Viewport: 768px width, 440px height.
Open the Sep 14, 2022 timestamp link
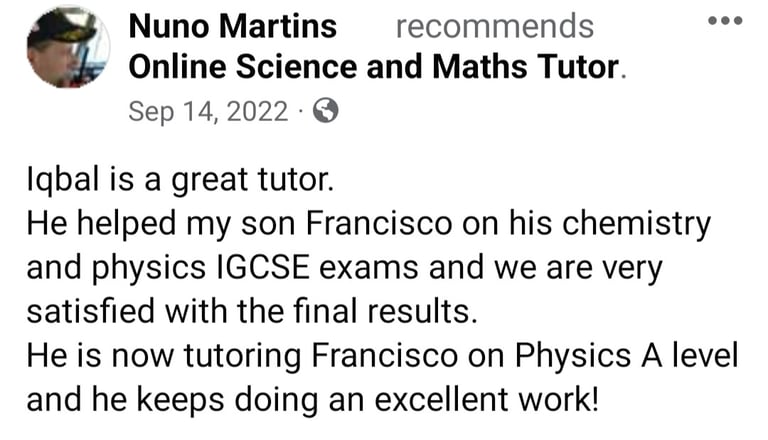pyautogui.click(x=208, y=111)
